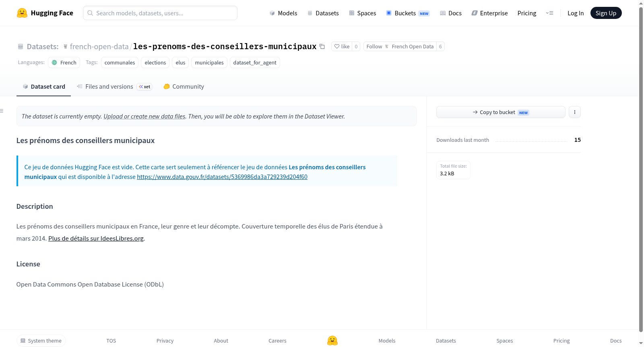
Task: Open the Enterprise nav item
Action: (489, 13)
